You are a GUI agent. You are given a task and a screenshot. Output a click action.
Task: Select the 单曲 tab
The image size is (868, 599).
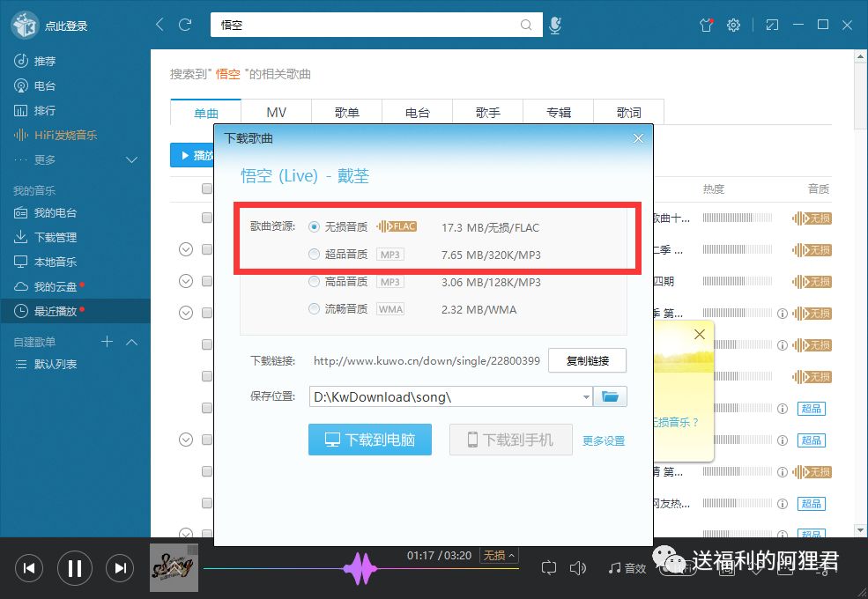(x=206, y=113)
